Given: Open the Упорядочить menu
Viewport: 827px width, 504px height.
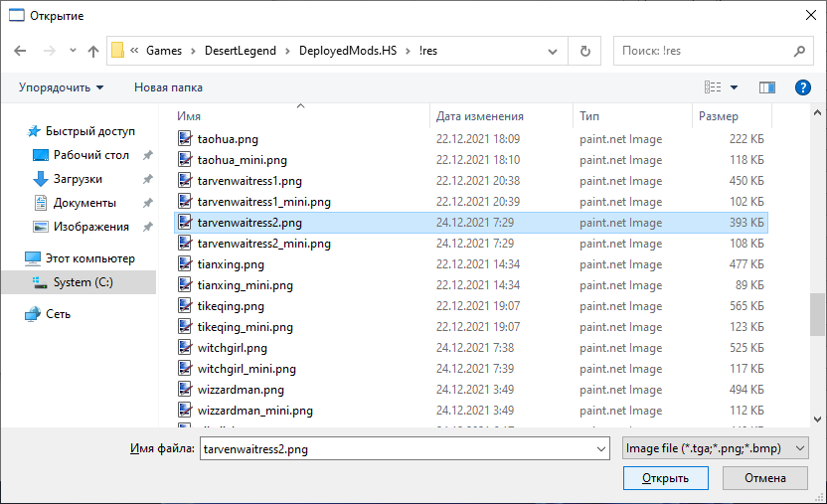Looking at the screenshot, I should tap(62, 87).
